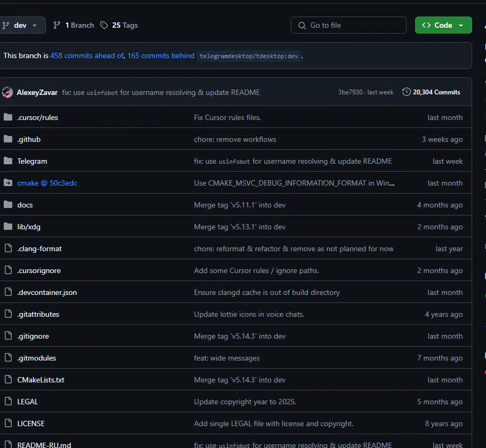
Task: Click file icon for .gitmodules
Action: tap(9, 358)
